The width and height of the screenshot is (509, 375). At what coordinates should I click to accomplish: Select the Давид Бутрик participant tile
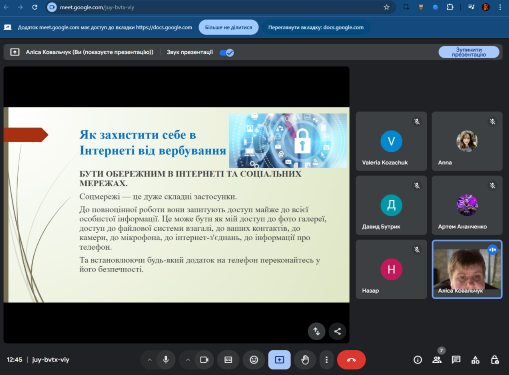coord(391,205)
